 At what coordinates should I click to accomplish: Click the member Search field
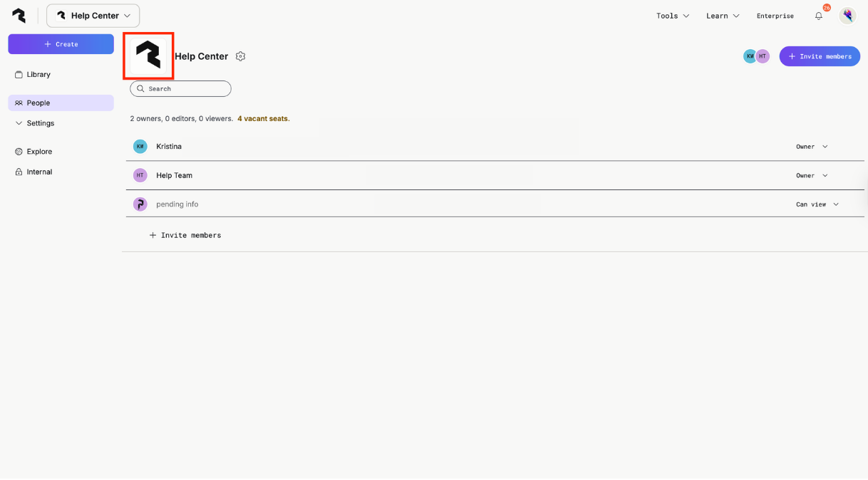click(181, 89)
